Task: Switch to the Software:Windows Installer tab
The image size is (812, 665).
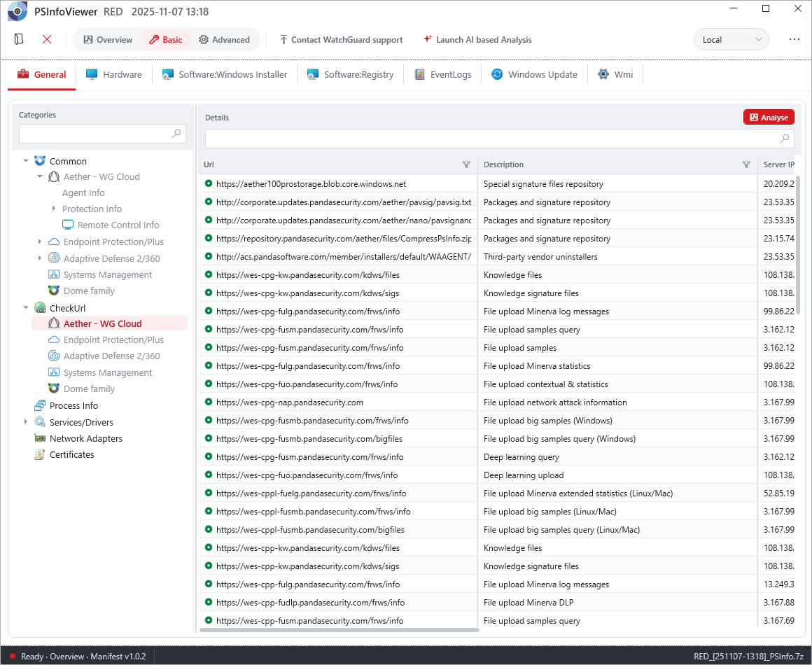Action: point(225,75)
